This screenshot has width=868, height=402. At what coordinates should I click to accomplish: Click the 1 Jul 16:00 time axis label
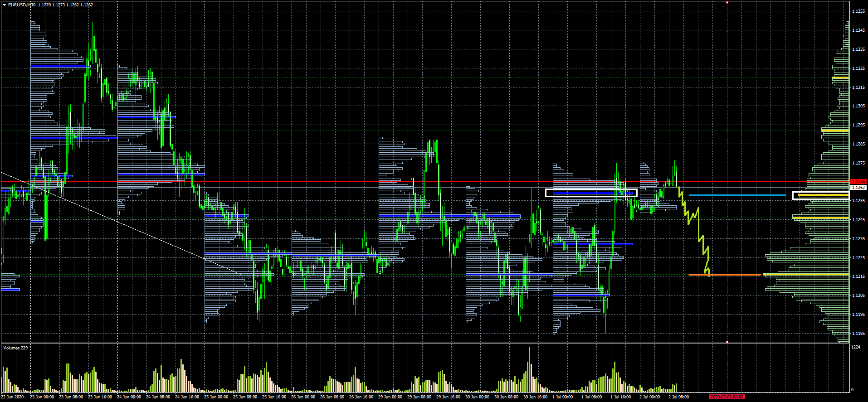click(x=620, y=397)
